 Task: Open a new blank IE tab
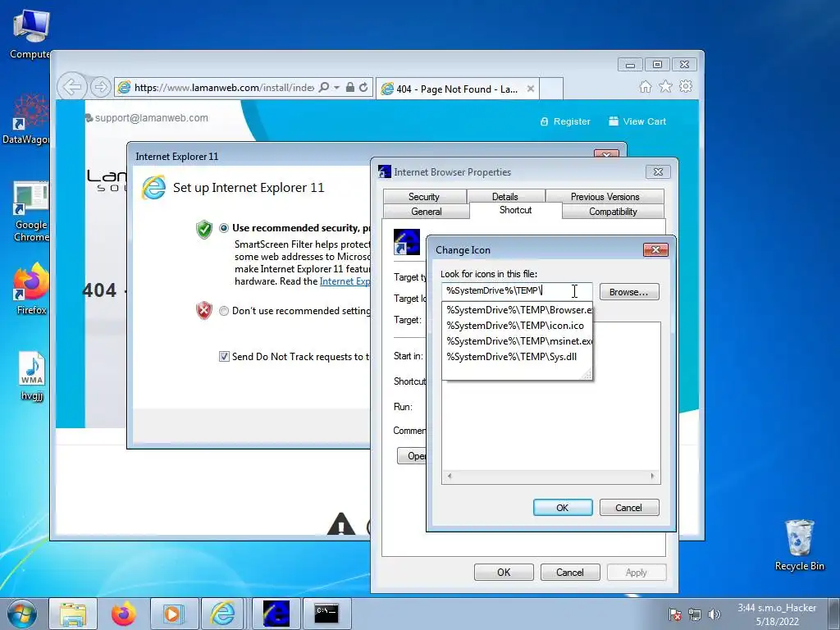[550, 89]
